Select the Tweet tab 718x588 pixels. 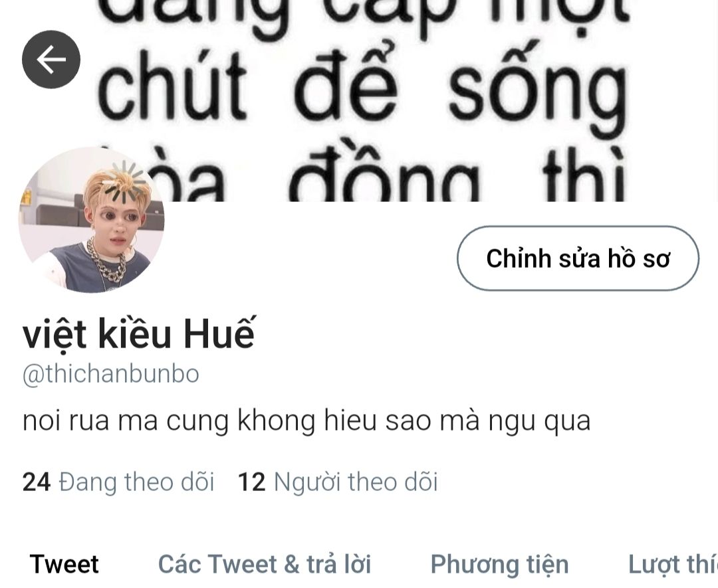tap(64, 563)
